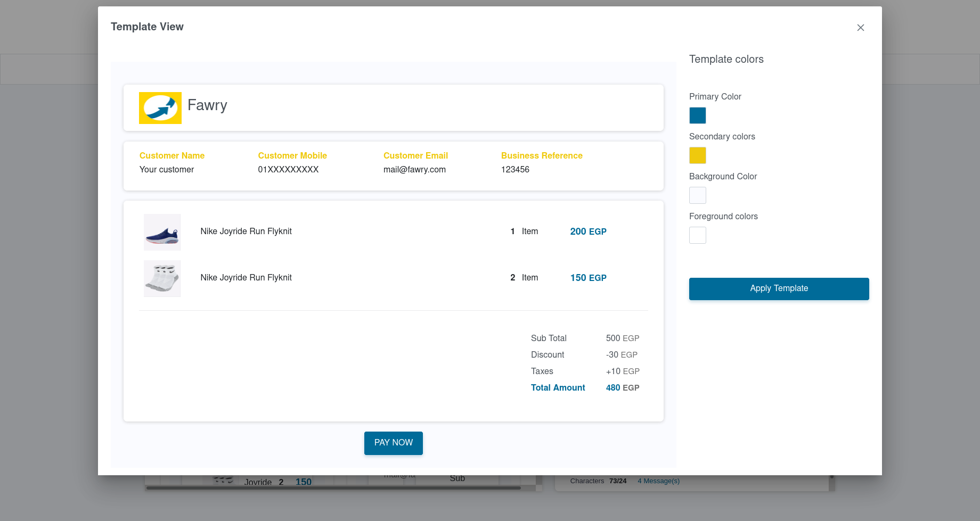The width and height of the screenshot is (980, 521).
Task: Click the Total Amount label
Action: [558, 387]
